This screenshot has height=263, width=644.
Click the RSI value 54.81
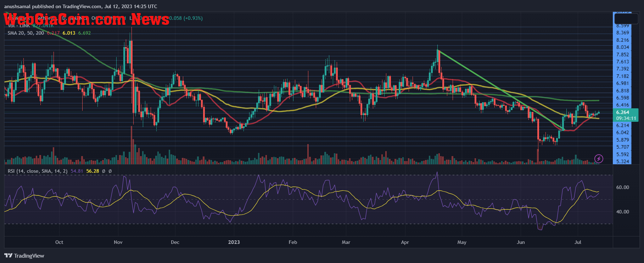tap(77, 171)
